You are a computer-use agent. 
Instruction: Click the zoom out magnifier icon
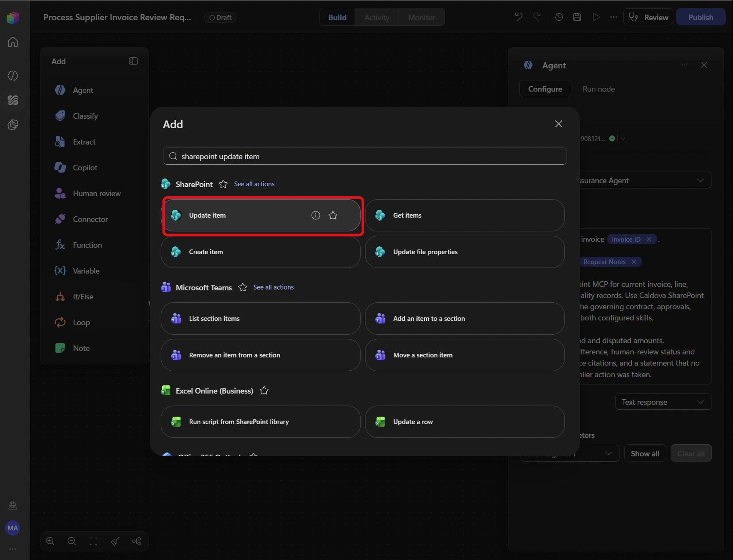(72, 541)
